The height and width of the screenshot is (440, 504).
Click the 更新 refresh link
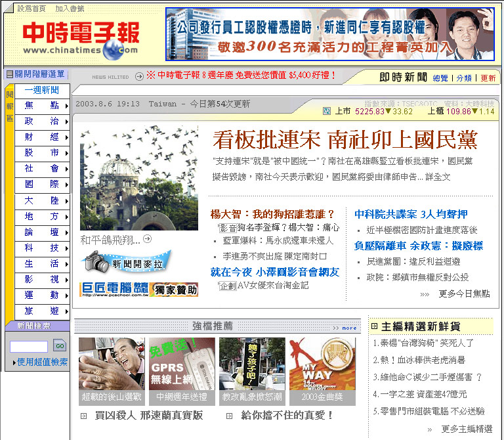pos(488,78)
